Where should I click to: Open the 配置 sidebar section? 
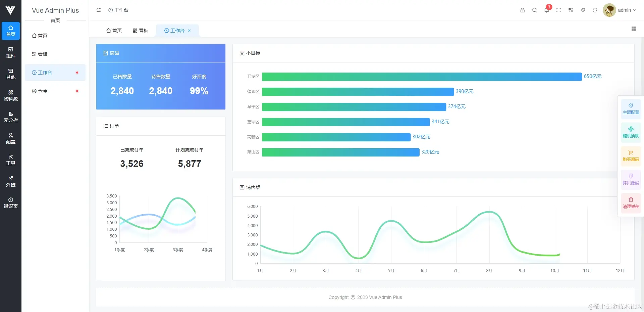point(11,138)
